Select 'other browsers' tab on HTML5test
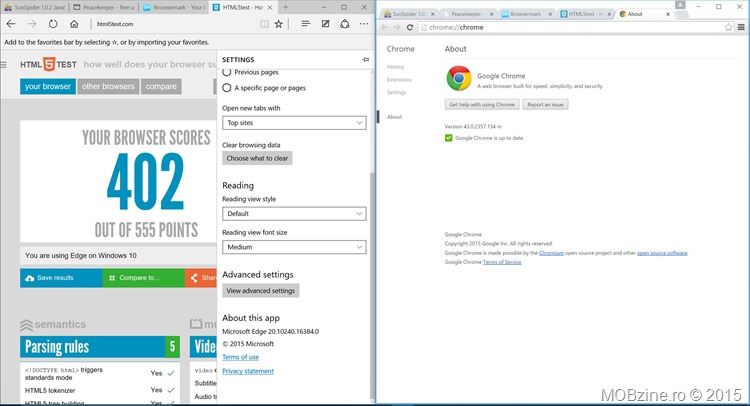 (108, 87)
